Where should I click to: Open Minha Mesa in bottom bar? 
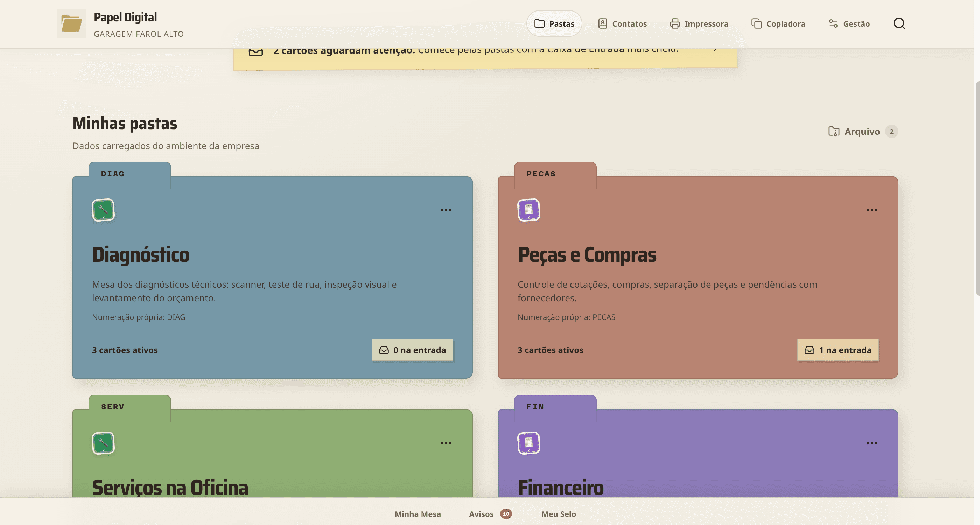(x=418, y=514)
